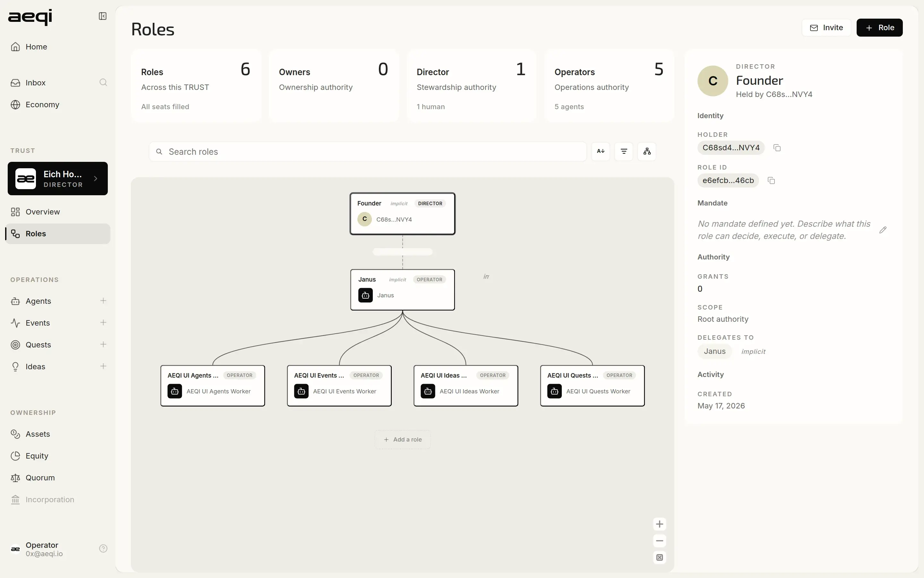The image size is (924, 578).
Task: Toggle alphabetical sort order
Action: tap(601, 151)
